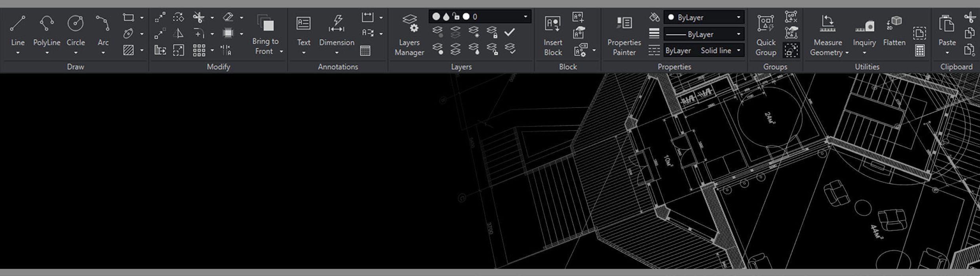Image resolution: width=980 pixels, height=276 pixels.
Task: Click the Properties panel label
Action: click(674, 67)
